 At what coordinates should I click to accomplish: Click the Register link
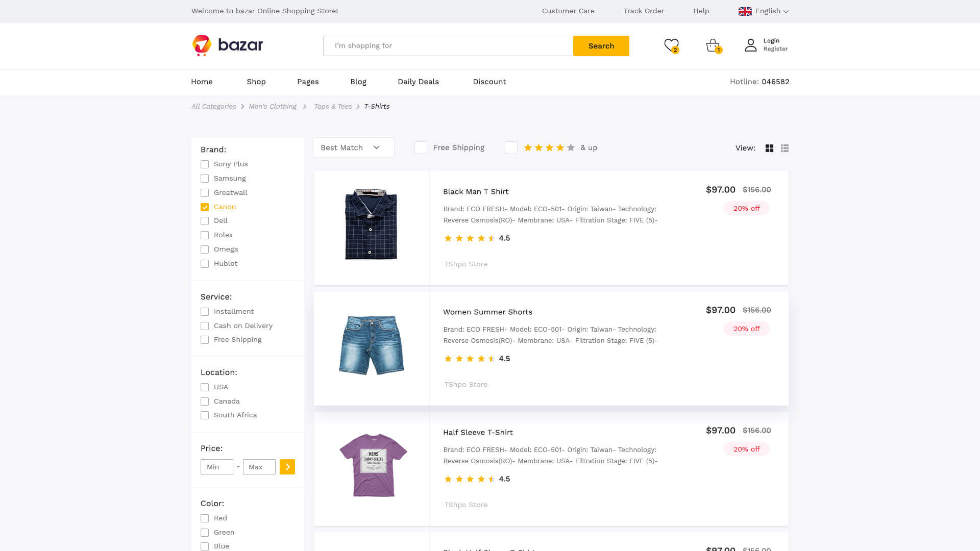click(776, 49)
